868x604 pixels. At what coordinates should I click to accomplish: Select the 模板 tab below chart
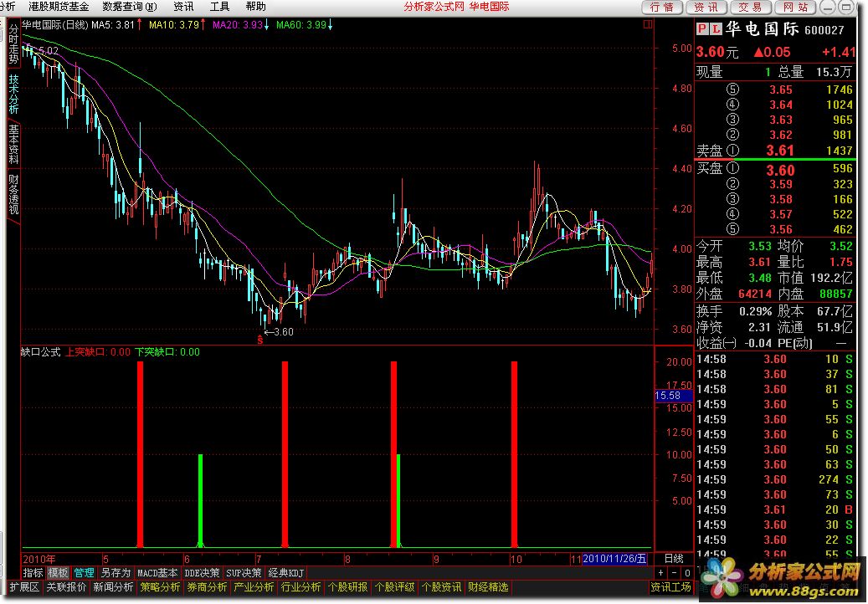tap(58, 573)
